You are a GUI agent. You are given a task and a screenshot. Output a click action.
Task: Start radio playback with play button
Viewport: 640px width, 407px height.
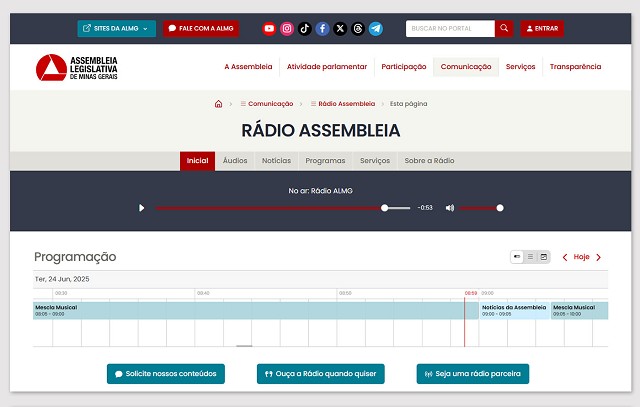pyautogui.click(x=141, y=208)
